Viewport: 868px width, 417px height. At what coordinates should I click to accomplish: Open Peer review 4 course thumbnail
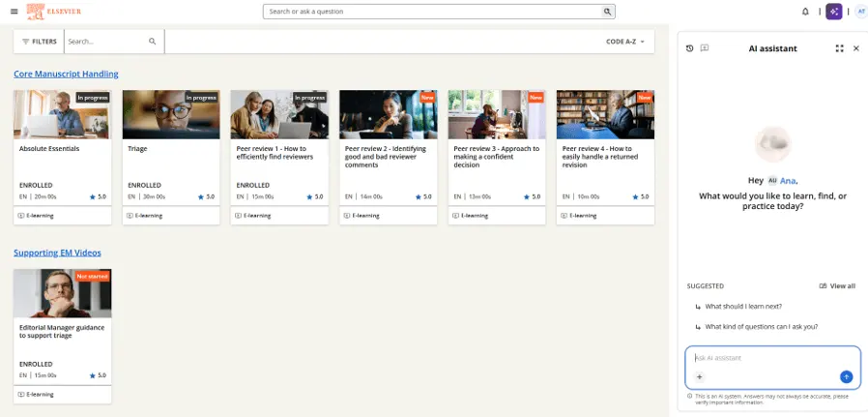605,114
